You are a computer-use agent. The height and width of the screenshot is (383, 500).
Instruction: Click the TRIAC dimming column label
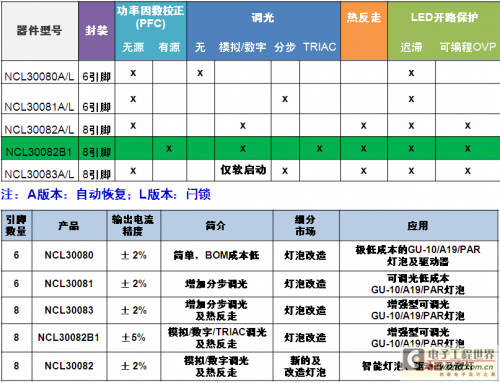coord(320,47)
